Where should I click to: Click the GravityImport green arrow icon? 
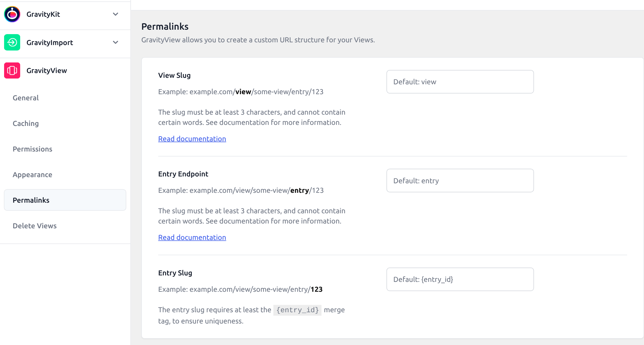[12, 42]
